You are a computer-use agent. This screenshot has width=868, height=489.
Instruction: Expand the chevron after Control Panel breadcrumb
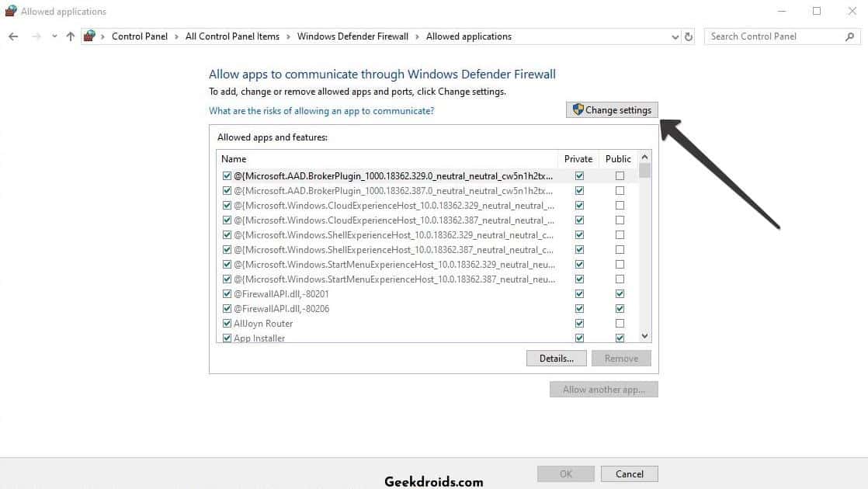click(x=176, y=36)
